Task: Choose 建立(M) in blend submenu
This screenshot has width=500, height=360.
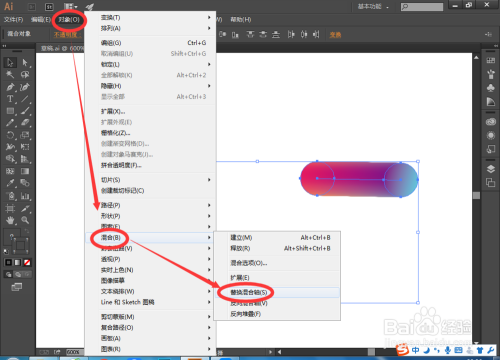Action: (x=277, y=238)
